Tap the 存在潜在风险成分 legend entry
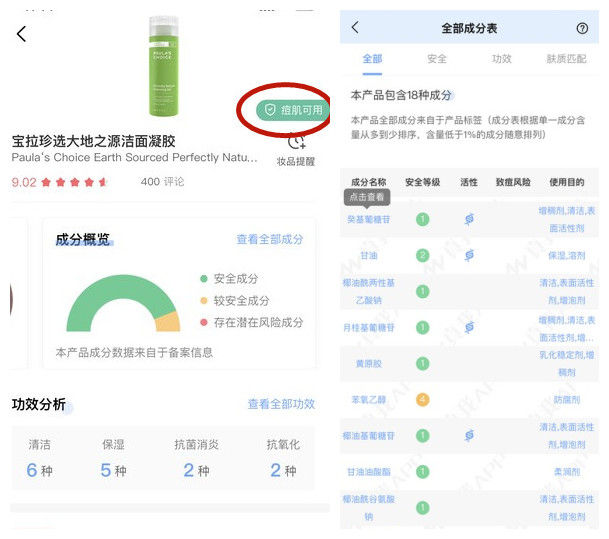The width and height of the screenshot is (609, 539). [252, 322]
